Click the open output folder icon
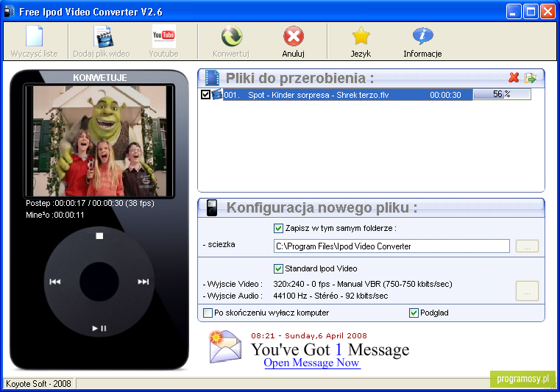 pyautogui.click(x=531, y=77)
